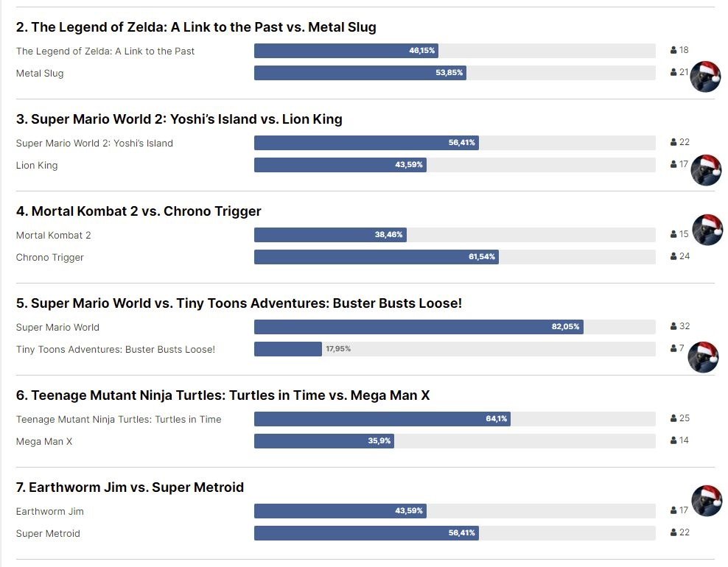The width and height of the screenshot is (728, 567).
Task: Click the voter icon beside Zelda's 18 votes
Action: [673, 51]
